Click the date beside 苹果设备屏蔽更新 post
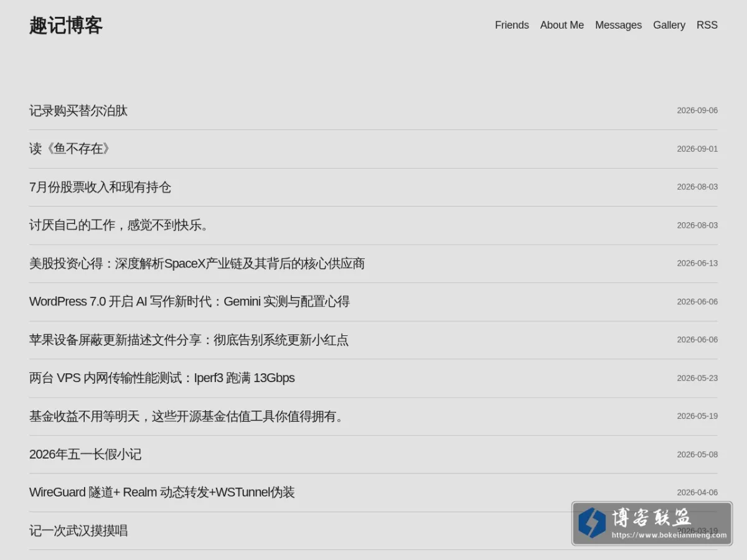 tap(697, 340)
